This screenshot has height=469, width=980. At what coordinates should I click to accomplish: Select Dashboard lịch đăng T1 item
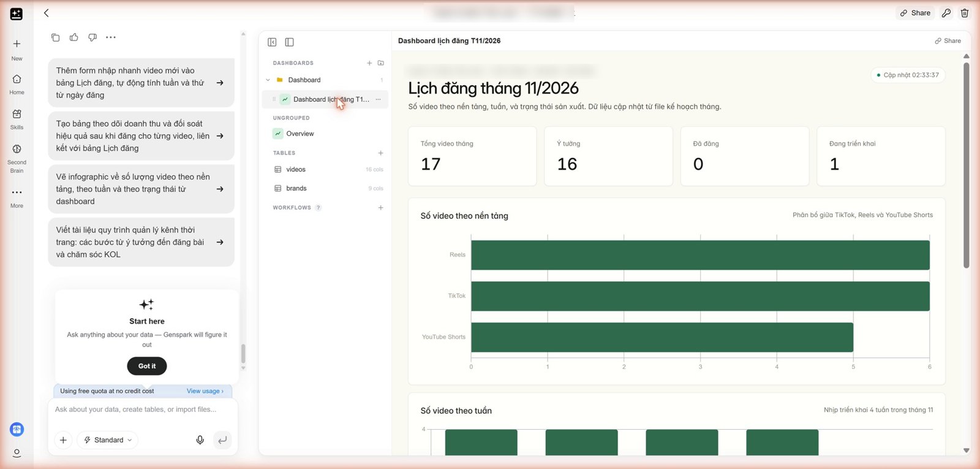point(325,99)
